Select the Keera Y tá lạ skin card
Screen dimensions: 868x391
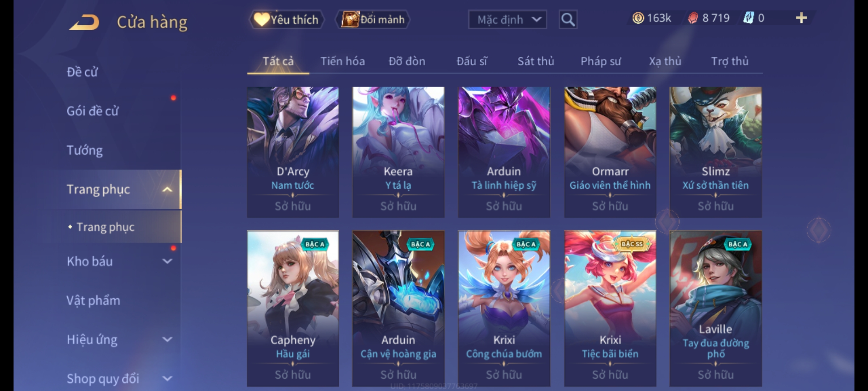click(398, 152)
